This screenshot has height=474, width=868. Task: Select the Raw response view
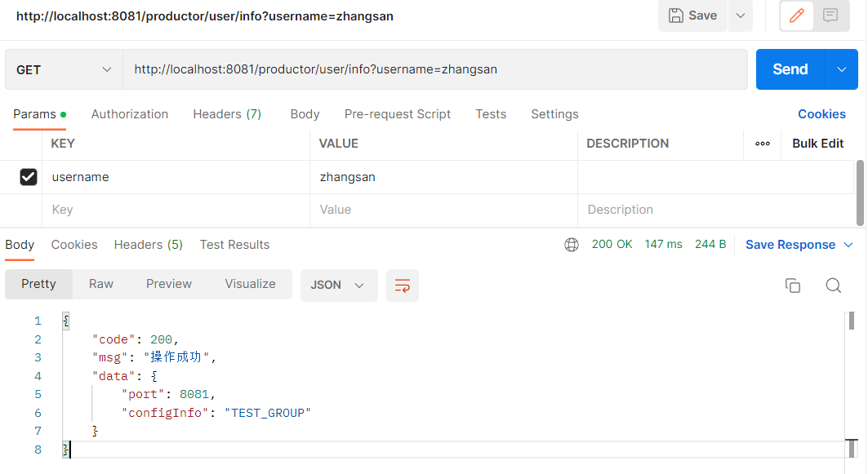(x=101, y=284)
